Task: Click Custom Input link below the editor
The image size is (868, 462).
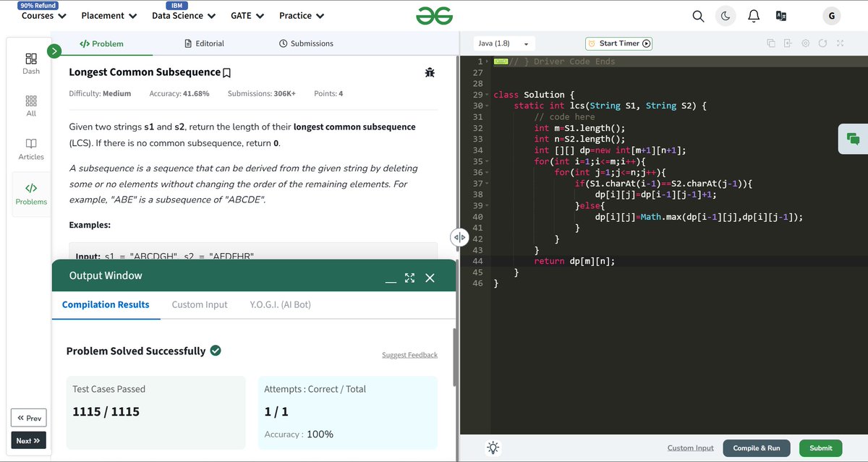Action: click(x=690, y=448)
